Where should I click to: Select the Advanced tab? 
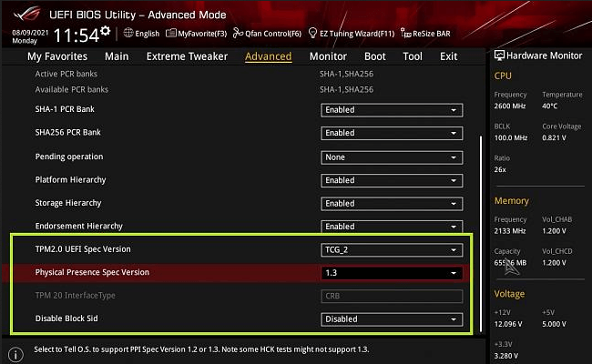point(268,56)
